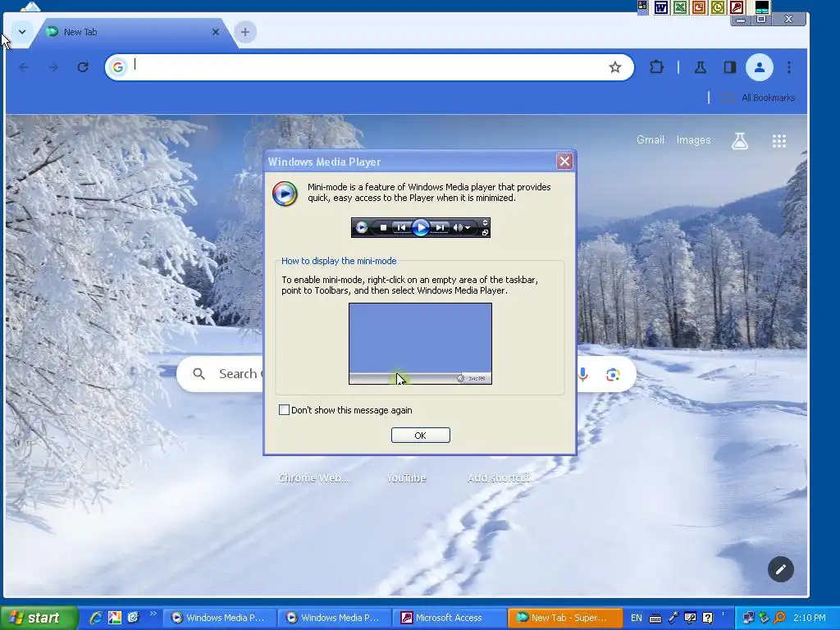Launch PowerPoint from the Office shortcut bar
This screenshot has height=630, width=840.
point(699,7)
